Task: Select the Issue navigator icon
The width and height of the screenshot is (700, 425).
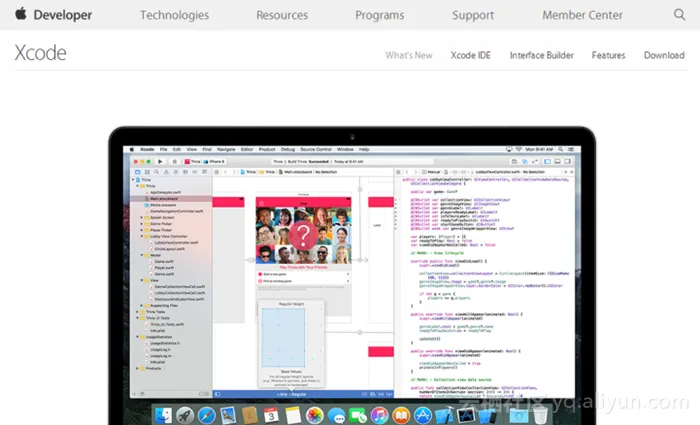Action: tap(167, 172)
